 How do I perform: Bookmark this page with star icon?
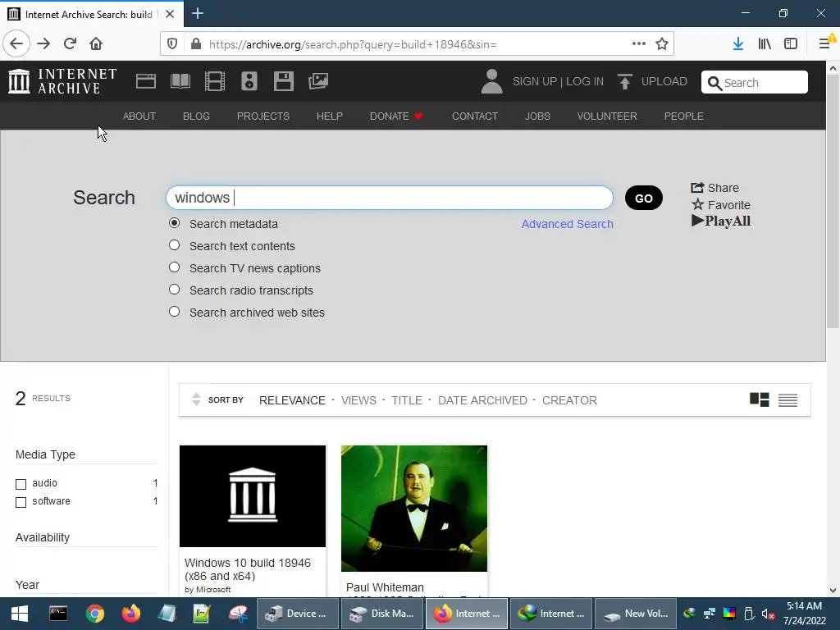(662, 44)
